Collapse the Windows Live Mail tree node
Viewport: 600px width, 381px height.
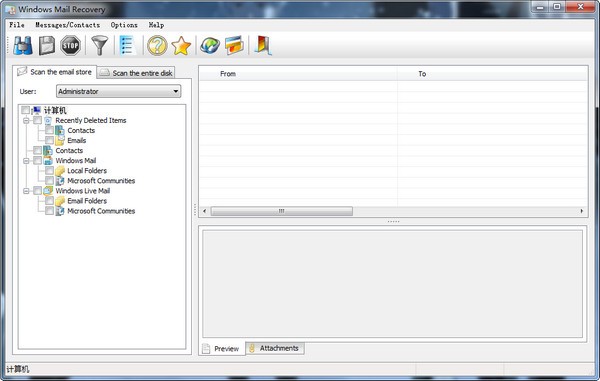tap(26, 191)
